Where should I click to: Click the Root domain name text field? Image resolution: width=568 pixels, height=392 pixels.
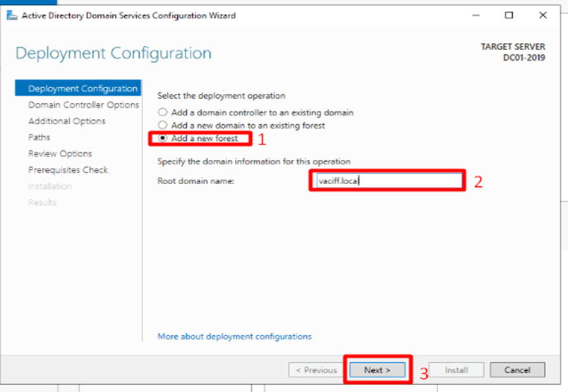[386, 180]
